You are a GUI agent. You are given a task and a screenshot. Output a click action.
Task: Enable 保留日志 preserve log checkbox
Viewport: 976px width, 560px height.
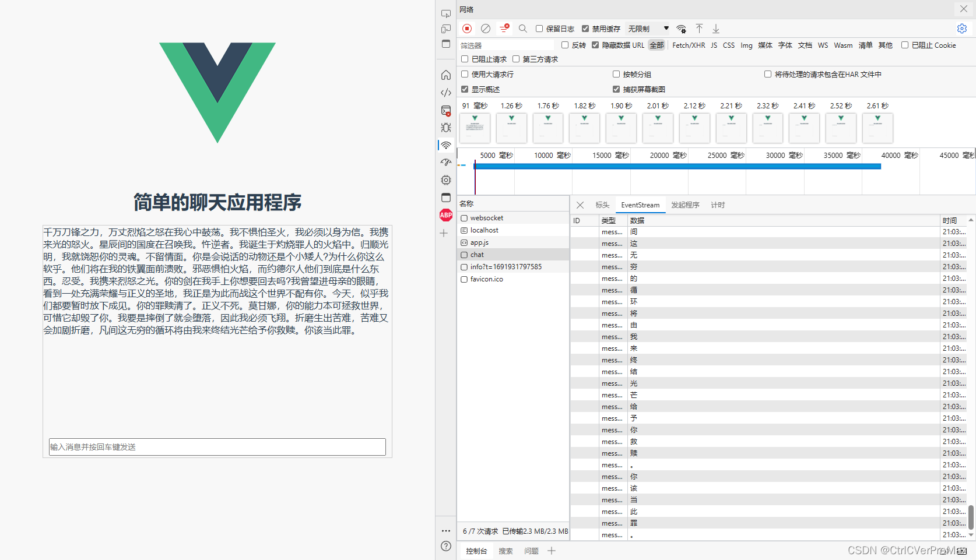(539, 29)
